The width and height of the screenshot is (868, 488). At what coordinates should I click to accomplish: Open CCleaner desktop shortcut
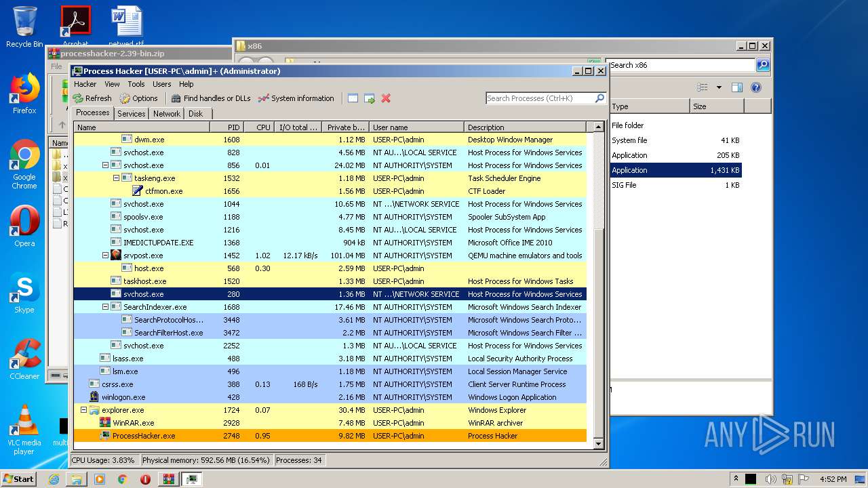[x=24, y=359]
